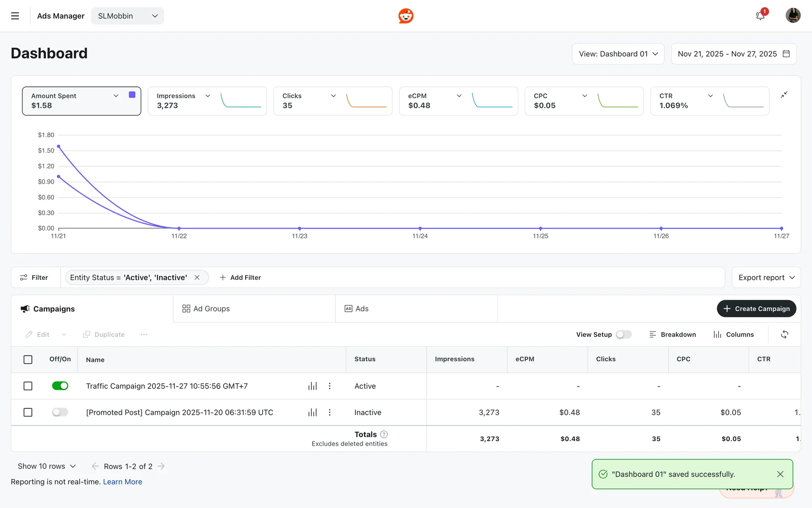Click the Create Campaign button
This screenshot has width=812, height=508.
756,309
